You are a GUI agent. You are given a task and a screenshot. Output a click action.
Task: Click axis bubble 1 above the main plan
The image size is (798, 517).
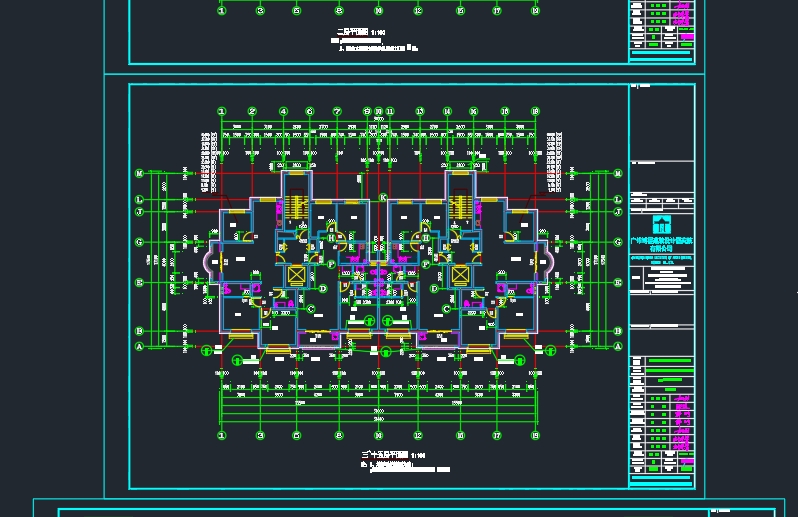(x=222, y=112)
